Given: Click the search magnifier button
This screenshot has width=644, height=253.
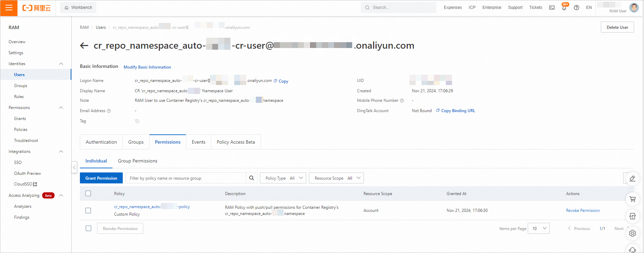Looking at the screenshot, I should tap(251, 178).
